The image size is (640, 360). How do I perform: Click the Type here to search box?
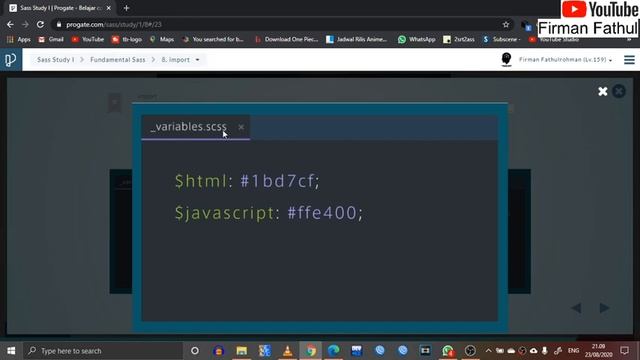(x=103, y=351)
